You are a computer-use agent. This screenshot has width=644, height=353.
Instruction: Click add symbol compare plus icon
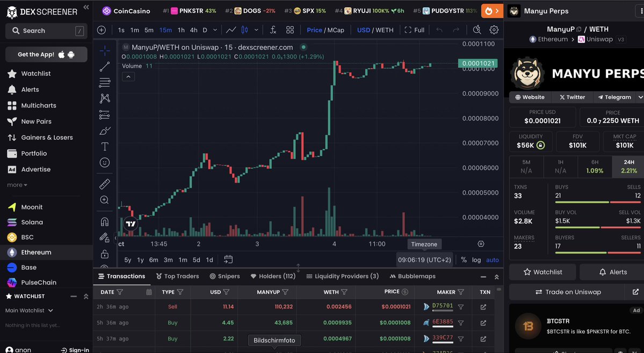(x=102, y=30)
